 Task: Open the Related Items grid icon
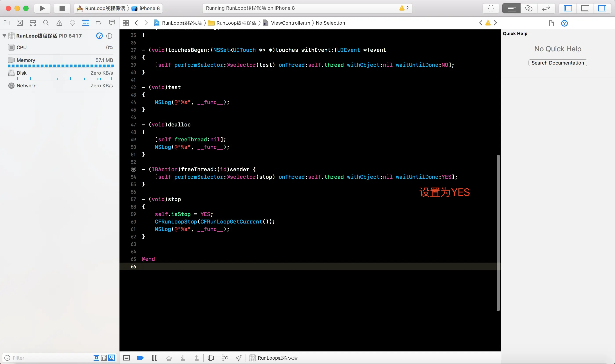pyautogui.click(x=126, y=23)
